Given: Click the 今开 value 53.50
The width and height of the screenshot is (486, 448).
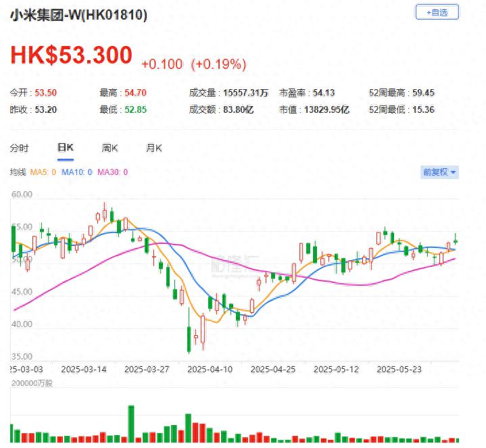Looking at the screenshot, I should click(45, 93).
